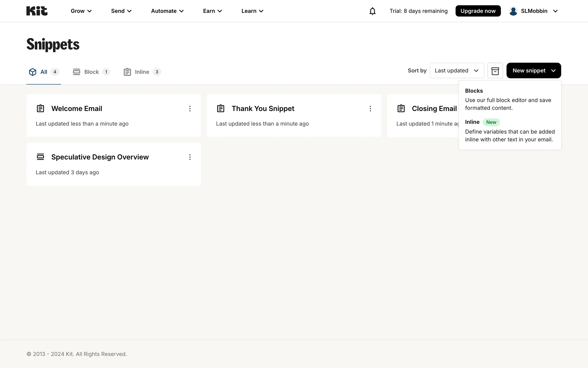Expand the Grow navigation menu

(x=81, y=11)
